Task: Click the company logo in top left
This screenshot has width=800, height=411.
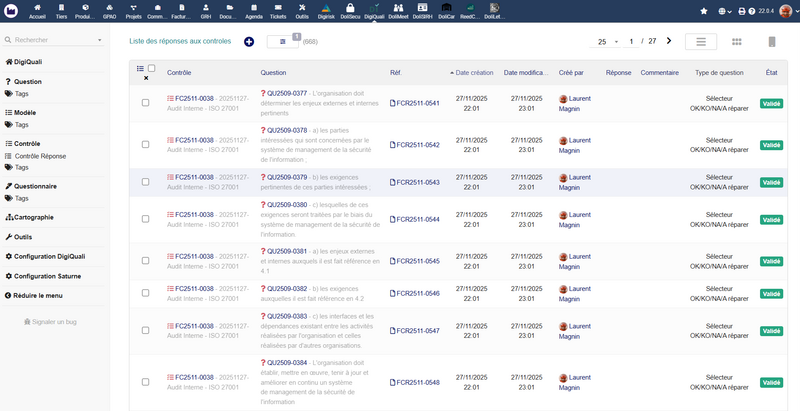Action: coord(11,11)
